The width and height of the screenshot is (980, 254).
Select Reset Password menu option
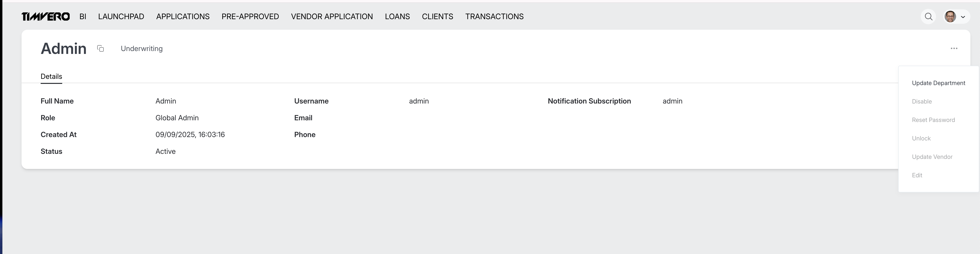tap(933, 120)
